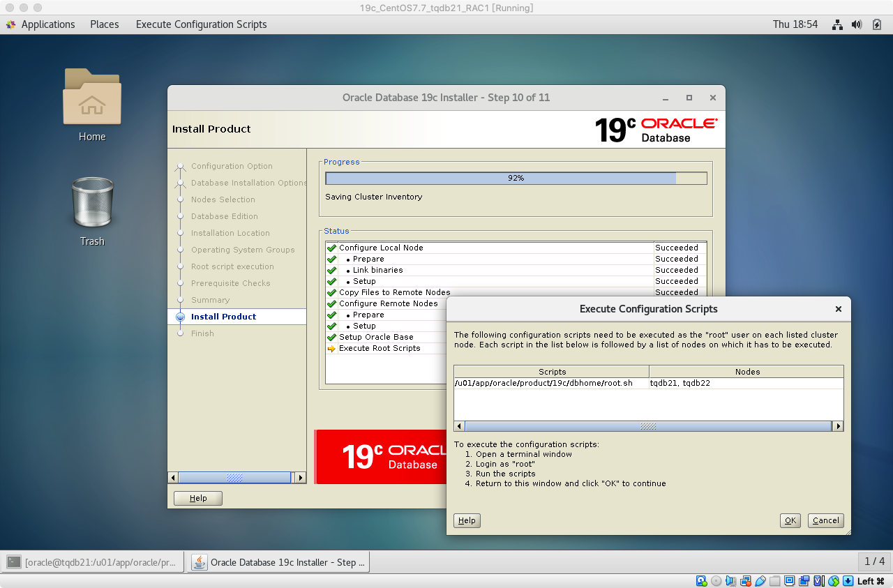This screenshot has width=893, height=588.
Task: Click VirtualBox keyboard capture arrow icon
Action: tap(848, 581)
